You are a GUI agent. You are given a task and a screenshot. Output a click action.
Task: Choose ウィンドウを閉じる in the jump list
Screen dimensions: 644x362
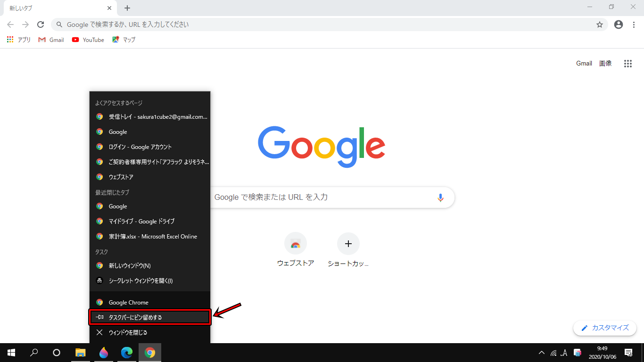tap(128, 332)
